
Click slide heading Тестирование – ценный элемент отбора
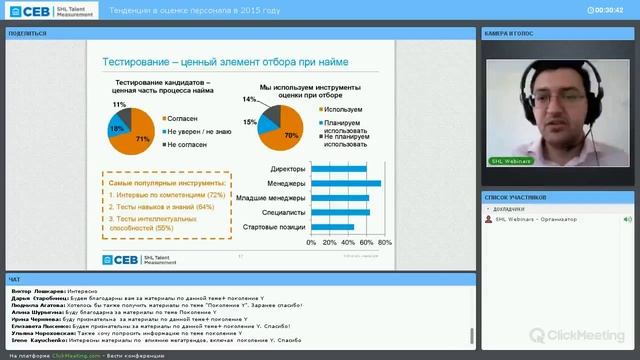[225, 62]
